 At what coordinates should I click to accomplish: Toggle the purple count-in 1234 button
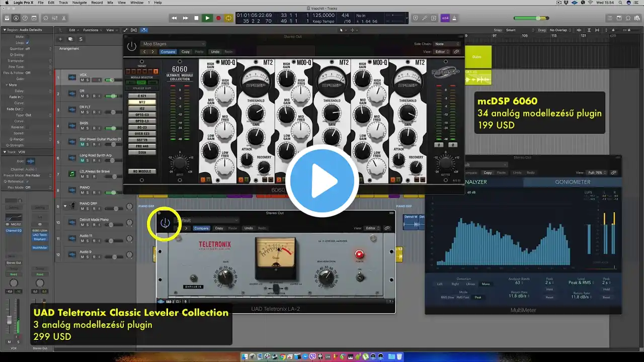445,18
